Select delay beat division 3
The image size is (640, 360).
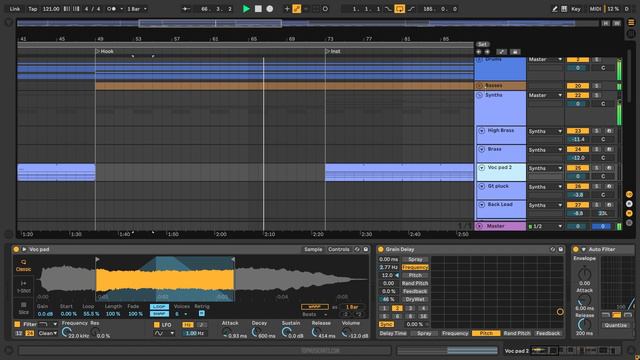(x=410, y=309)
